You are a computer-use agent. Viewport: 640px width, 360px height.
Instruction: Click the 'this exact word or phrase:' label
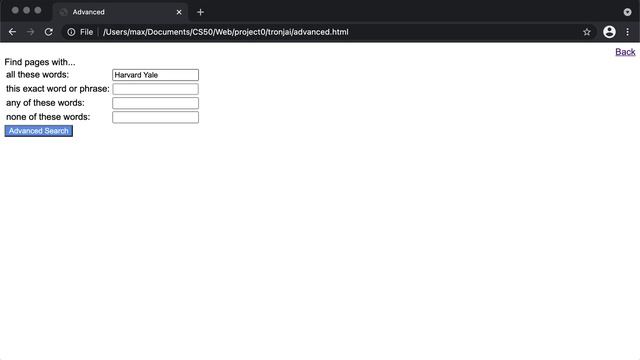[x=58, y=89]
